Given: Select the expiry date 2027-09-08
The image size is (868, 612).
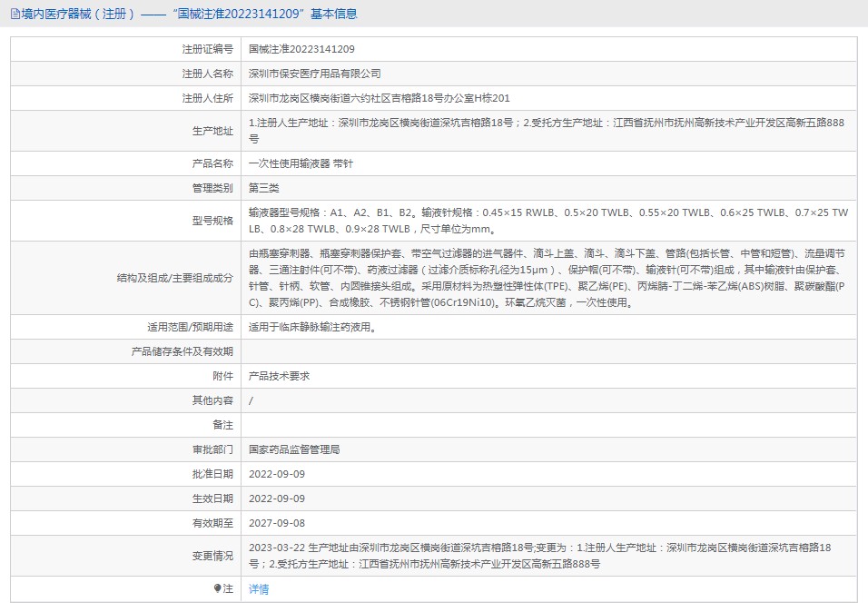Looking at the screenshot, I should click(277, 523).
